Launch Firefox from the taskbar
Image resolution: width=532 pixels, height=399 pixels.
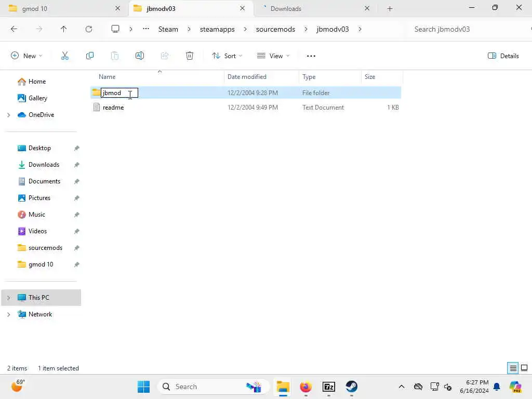[305, 387]
